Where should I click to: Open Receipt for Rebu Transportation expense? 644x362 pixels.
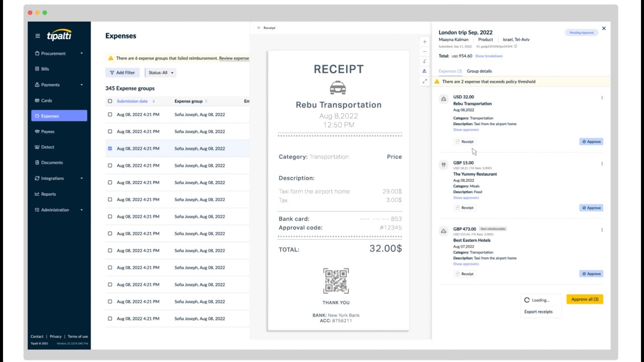click(464, 142)
